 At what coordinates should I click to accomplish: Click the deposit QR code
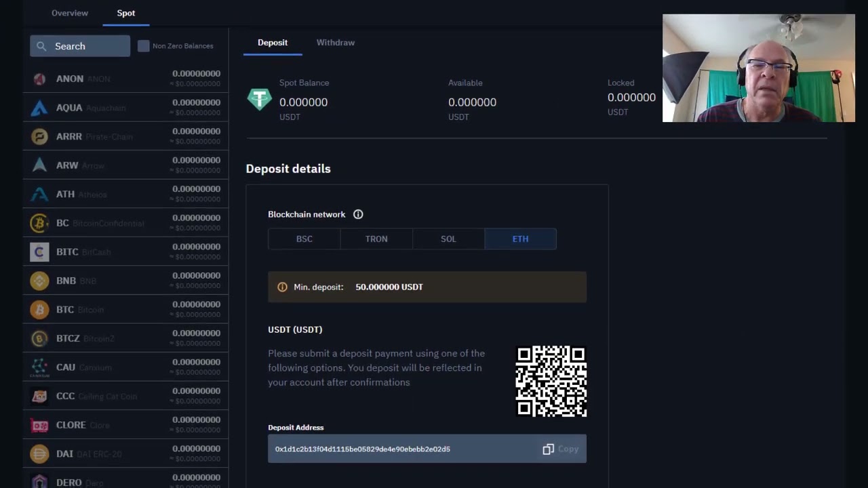[x=551, y=381]
